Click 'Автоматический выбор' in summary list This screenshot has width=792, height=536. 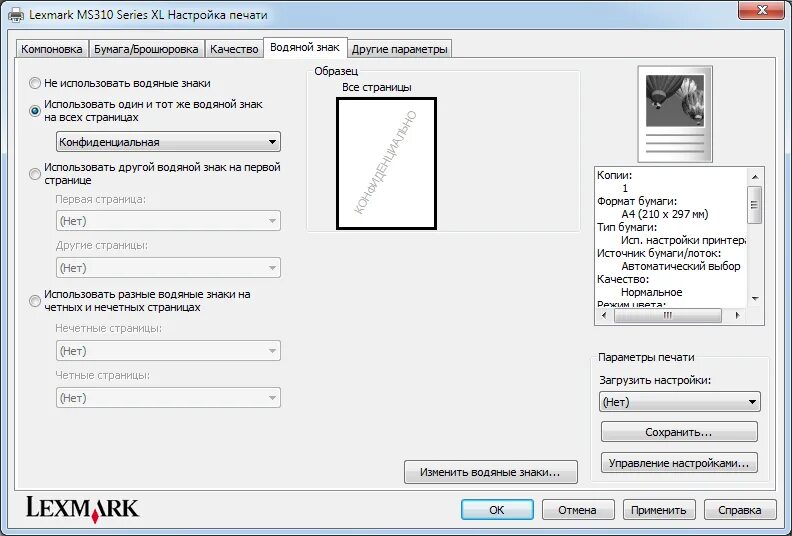pyautogui.click(x=680, y=266)
